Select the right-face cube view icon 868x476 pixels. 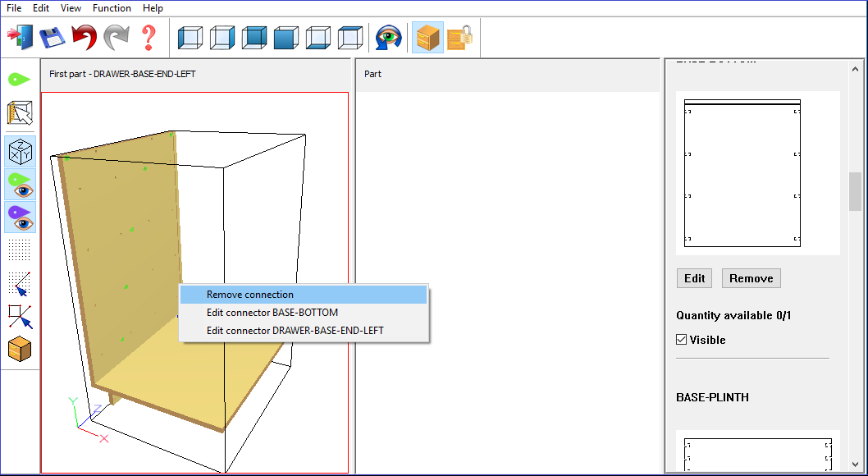click(x=222, y=39)
